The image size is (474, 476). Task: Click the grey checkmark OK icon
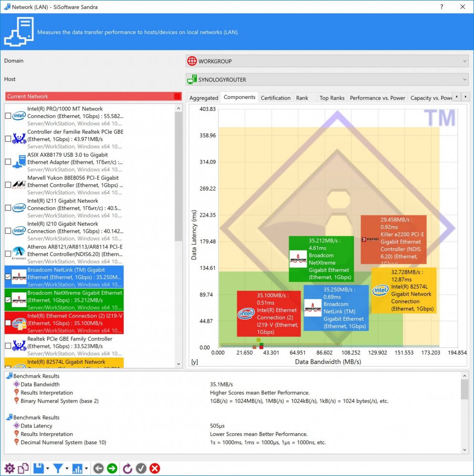tap(141, 468)
